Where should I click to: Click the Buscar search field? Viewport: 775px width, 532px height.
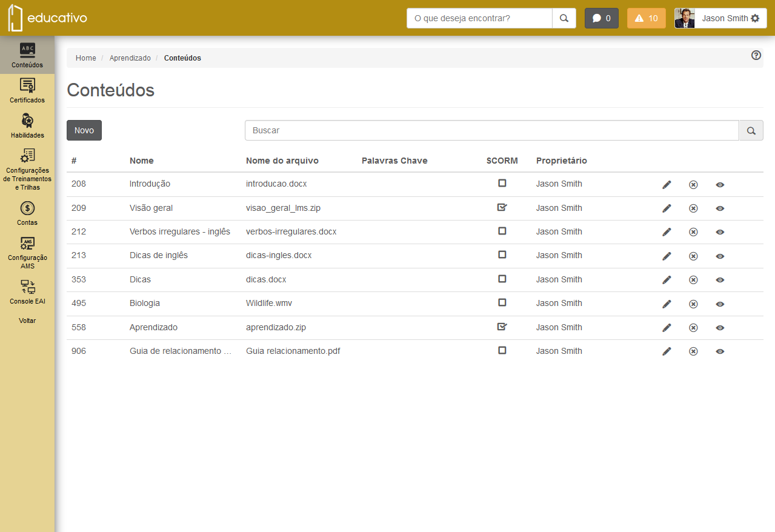(x=492, y=130)
